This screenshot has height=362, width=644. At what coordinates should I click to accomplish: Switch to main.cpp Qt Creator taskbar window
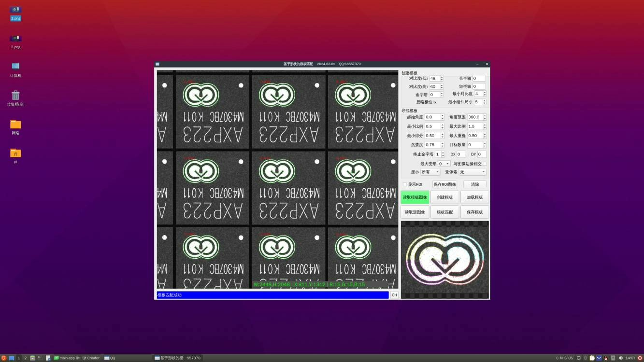(x=77, y=358)
